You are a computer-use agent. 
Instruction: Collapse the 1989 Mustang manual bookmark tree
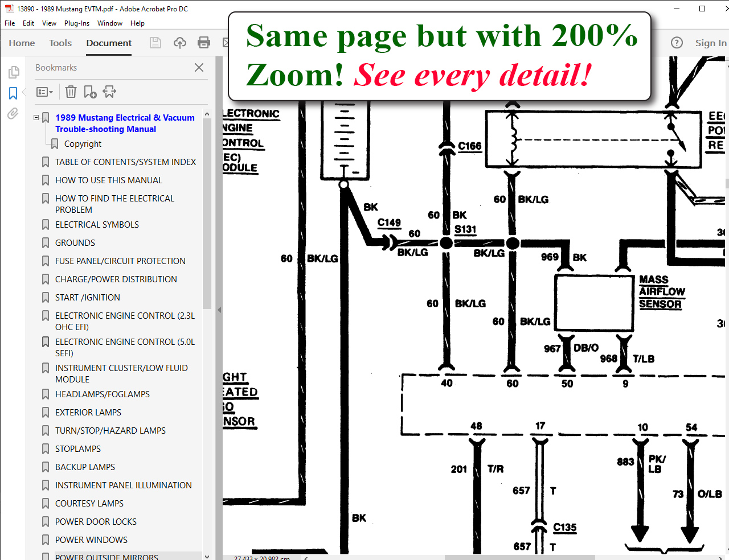tap(36, 118)
